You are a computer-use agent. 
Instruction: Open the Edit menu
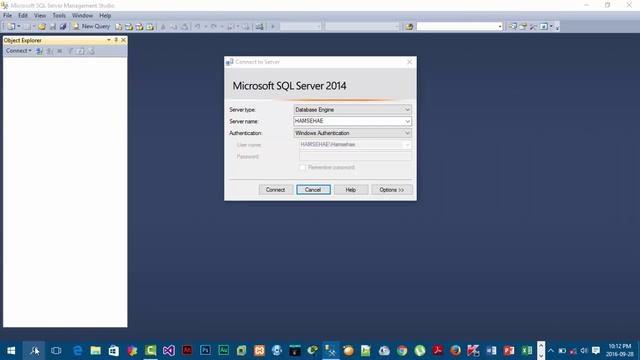23,16
